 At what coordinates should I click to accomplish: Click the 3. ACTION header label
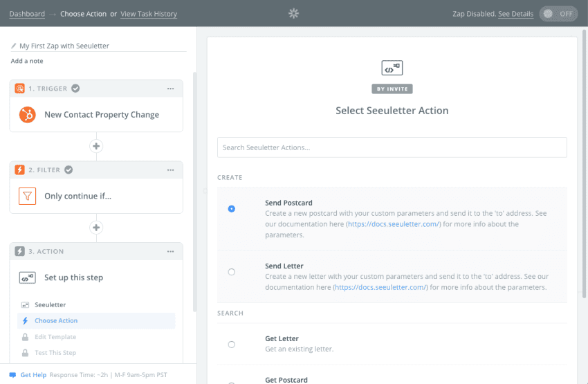[46, 251]
